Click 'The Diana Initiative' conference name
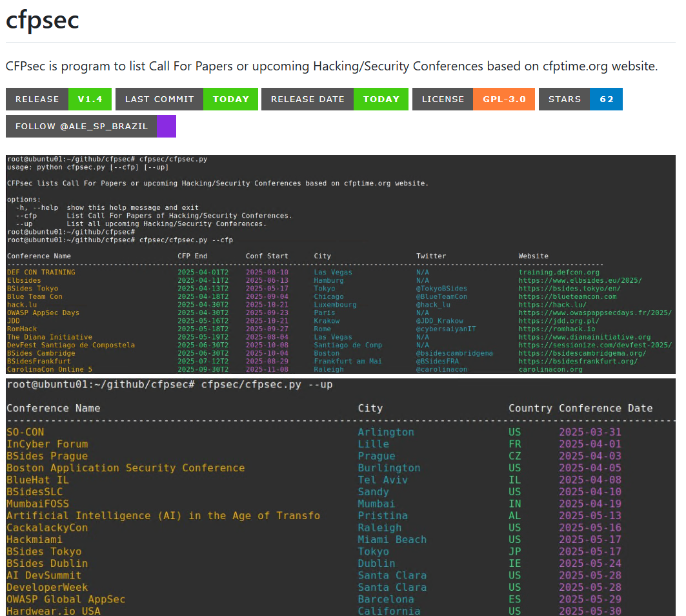 click(x=50, y=337)
